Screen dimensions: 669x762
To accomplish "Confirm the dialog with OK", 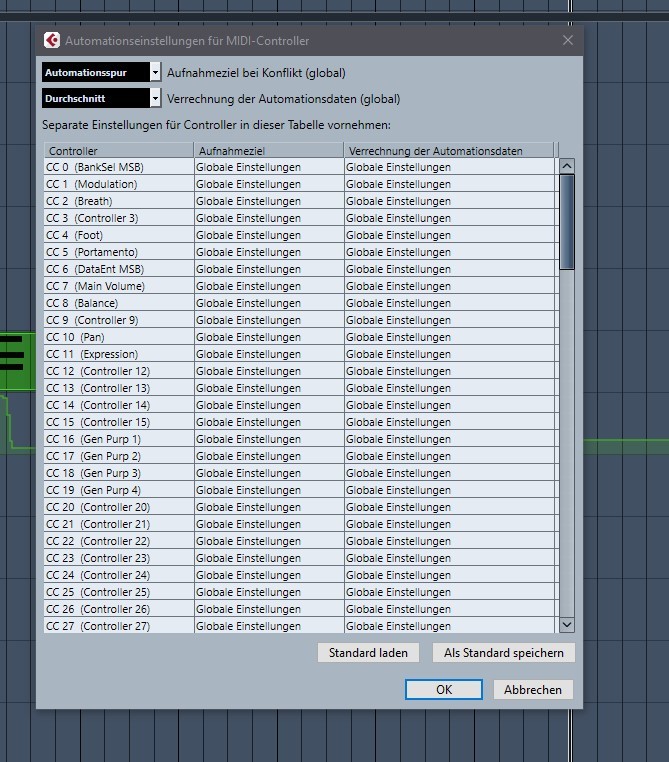I will click(444, 689).
